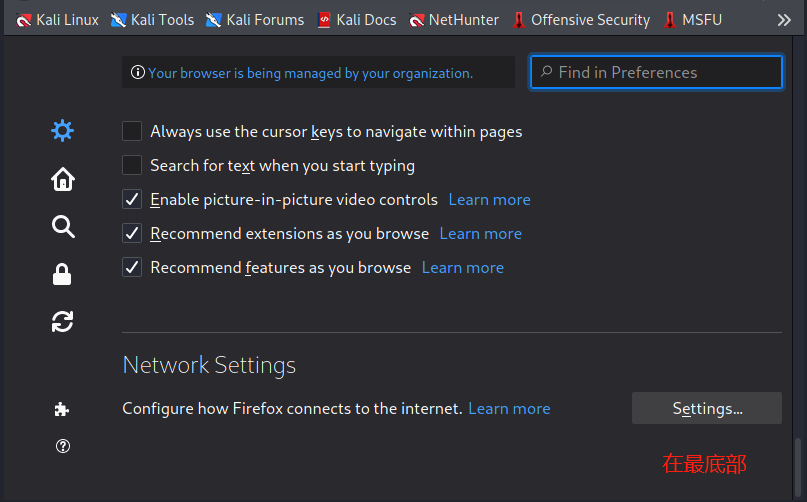Image resolution: width=807 pixels, height=502 pixels.
Task: Open the Sync panel icon
Action: [63, 322]
